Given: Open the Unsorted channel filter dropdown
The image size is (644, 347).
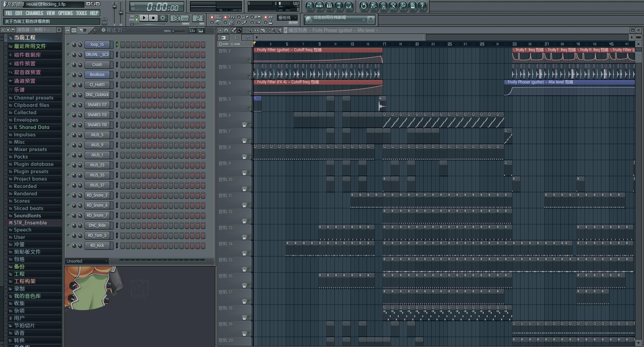Looking at the screenshot, I should click(87, 261).
